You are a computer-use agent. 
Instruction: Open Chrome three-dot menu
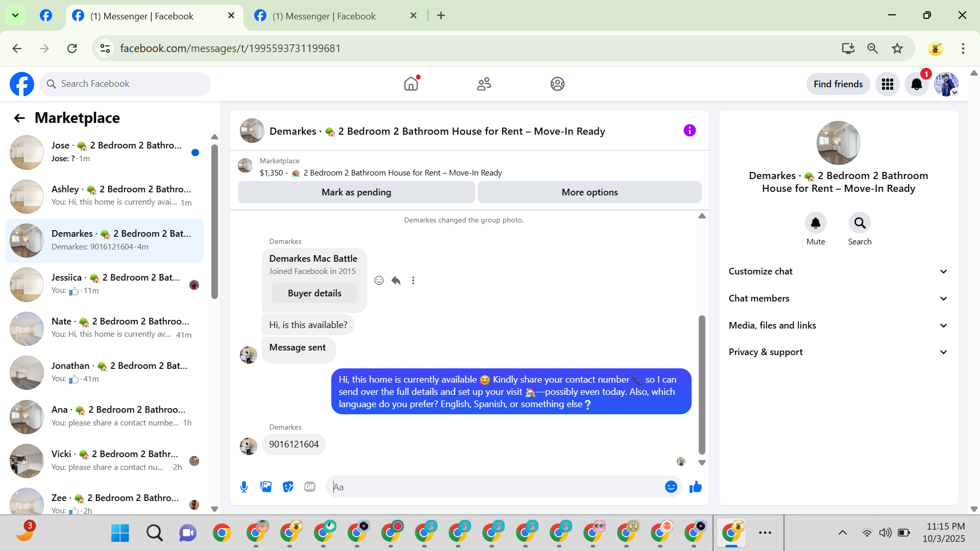coord(963,48)
